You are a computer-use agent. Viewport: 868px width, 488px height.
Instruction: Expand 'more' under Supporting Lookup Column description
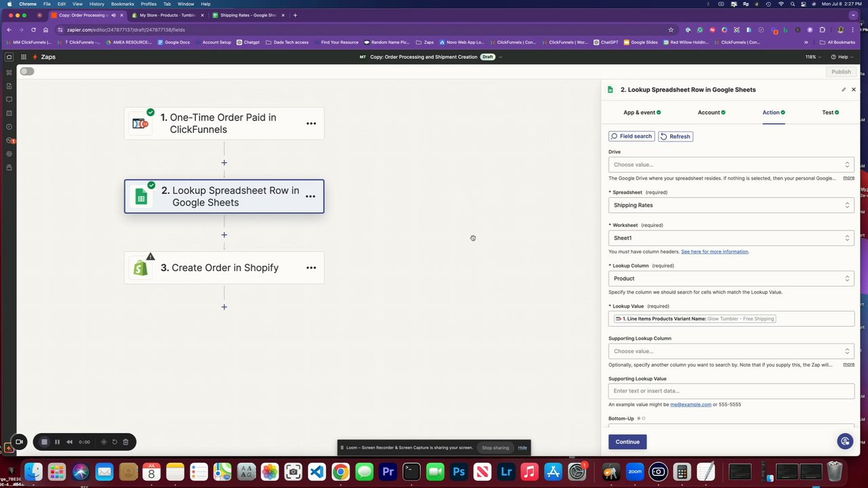[848, 365]
